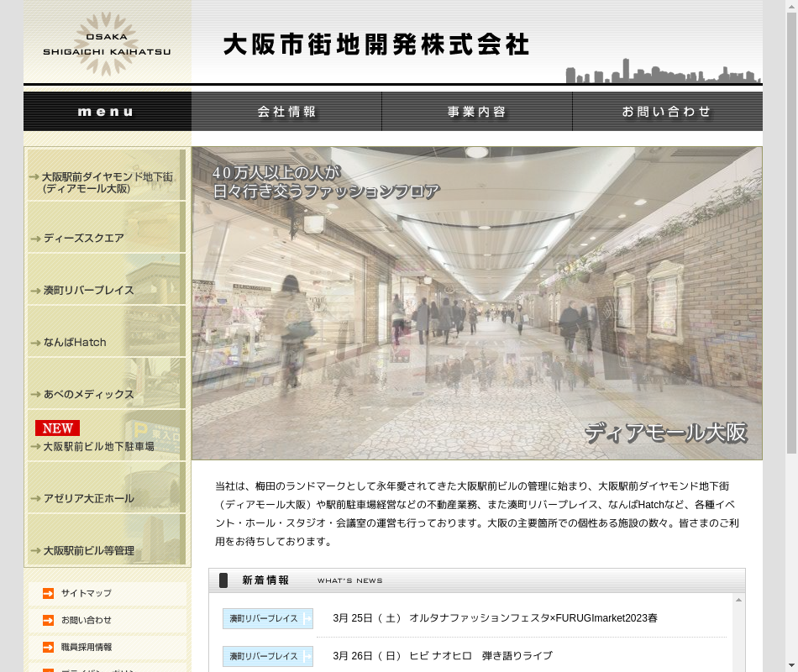Open the sidebar お問い合わせ link
Image resolution: width=798 pixels, height=672 pixels.
[x=86, y=620]
